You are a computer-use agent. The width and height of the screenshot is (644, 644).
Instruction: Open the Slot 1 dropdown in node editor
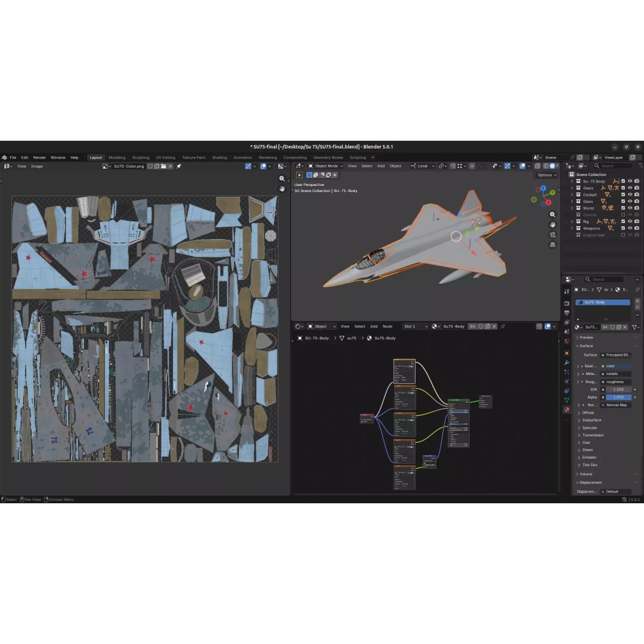click(x=415, y=327)
